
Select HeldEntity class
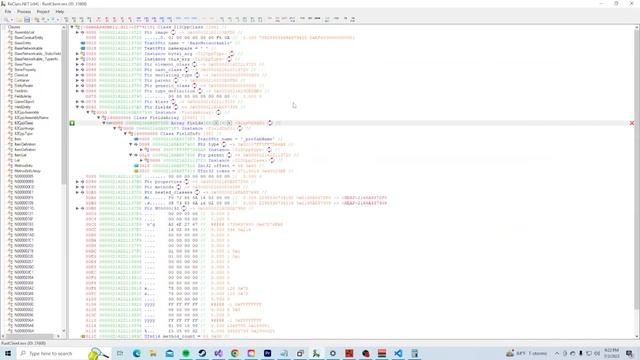point(22,107)
